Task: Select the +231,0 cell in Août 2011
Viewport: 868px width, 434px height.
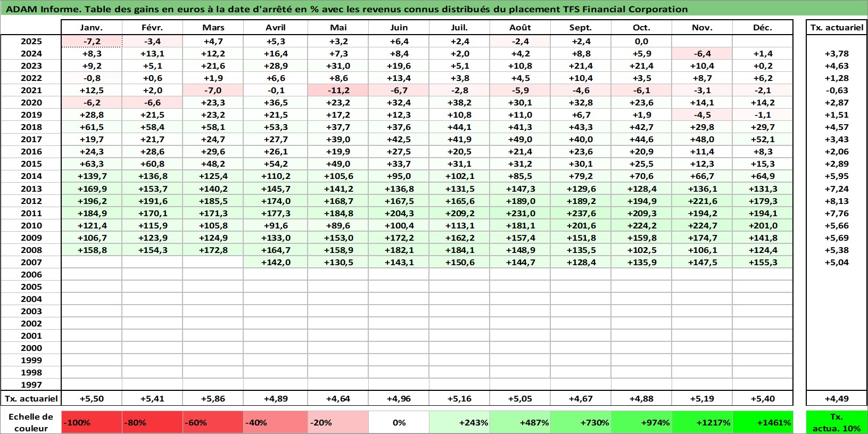Action: click(x=520, y=213)
